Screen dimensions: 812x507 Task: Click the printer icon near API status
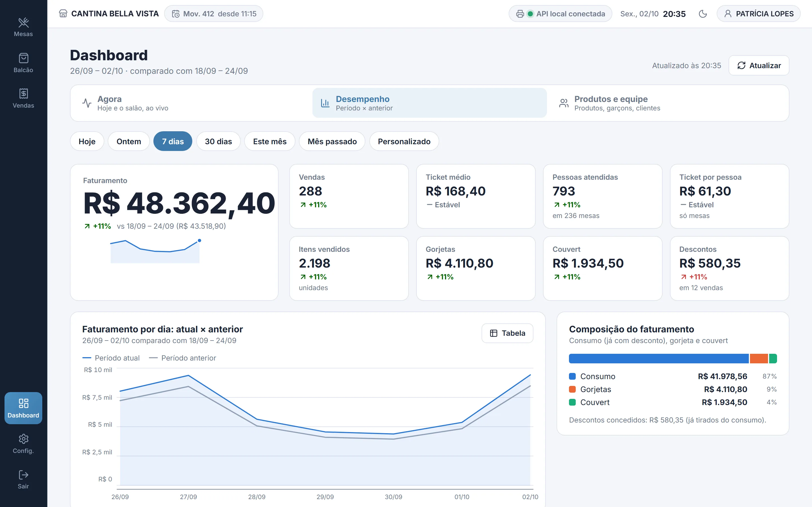click(x=520, y=14)
